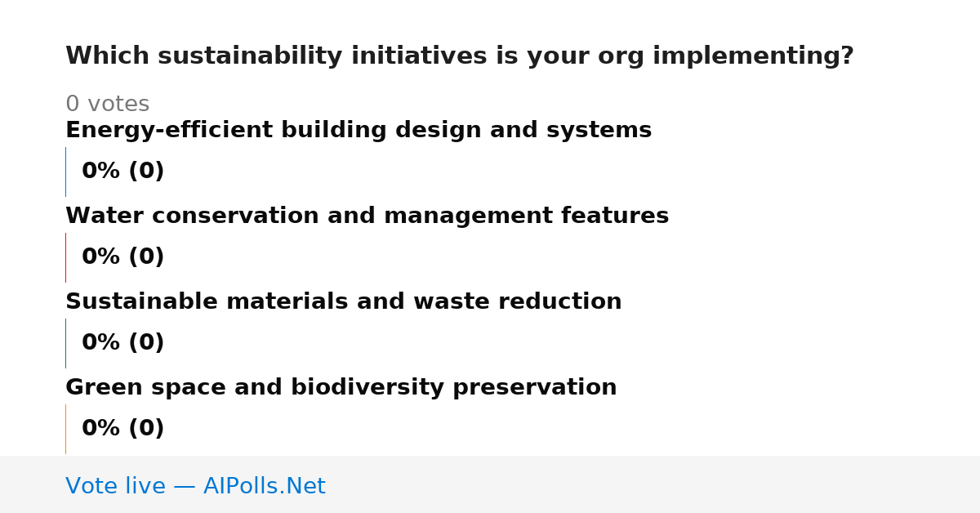This screenshot has width=980, height=513.
Task: Click the poll question about sustainability initiatives
Action: [x=459, y=56]
